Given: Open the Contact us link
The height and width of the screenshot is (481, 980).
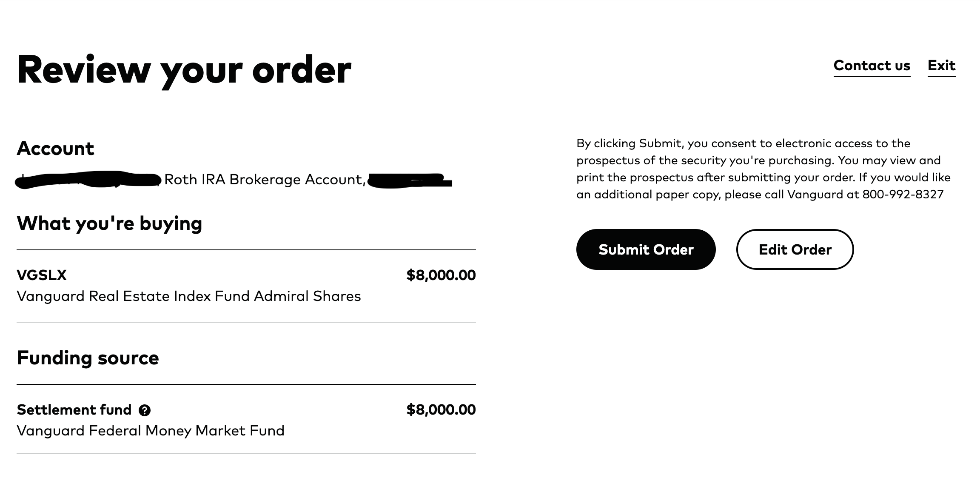Looking at the screenshot, I should click(872, 66).
